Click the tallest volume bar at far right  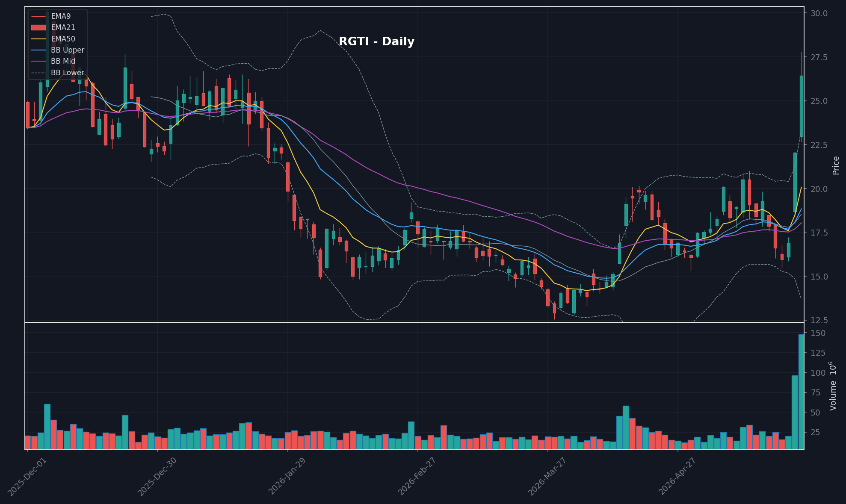801,392
